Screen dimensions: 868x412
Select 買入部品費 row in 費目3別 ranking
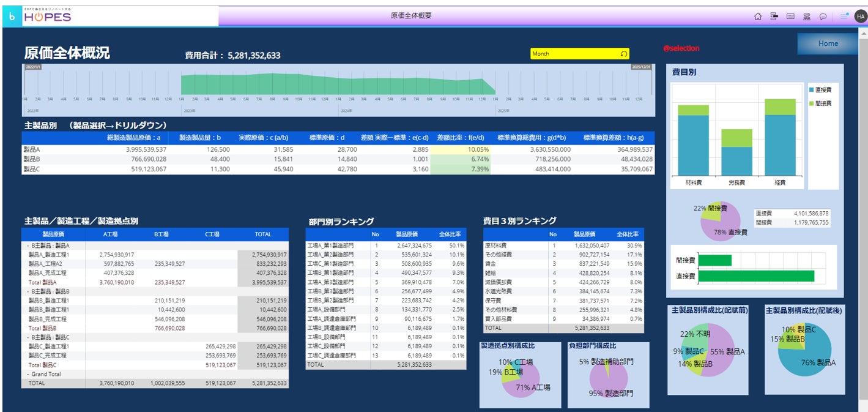coord(564,319)
